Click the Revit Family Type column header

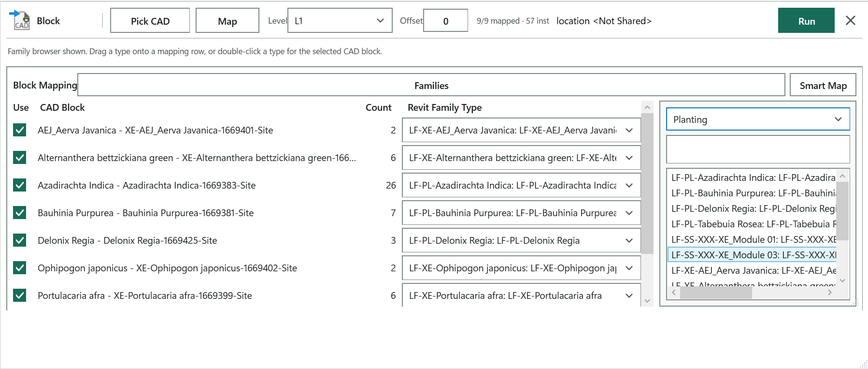pyautogui.click(x=444, y=107)
